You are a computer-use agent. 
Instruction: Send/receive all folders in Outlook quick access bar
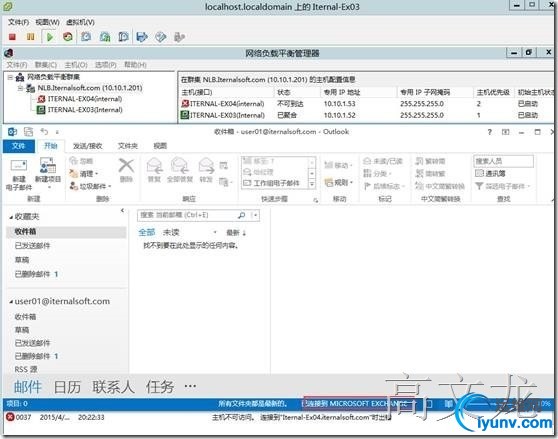pos(28,132)
